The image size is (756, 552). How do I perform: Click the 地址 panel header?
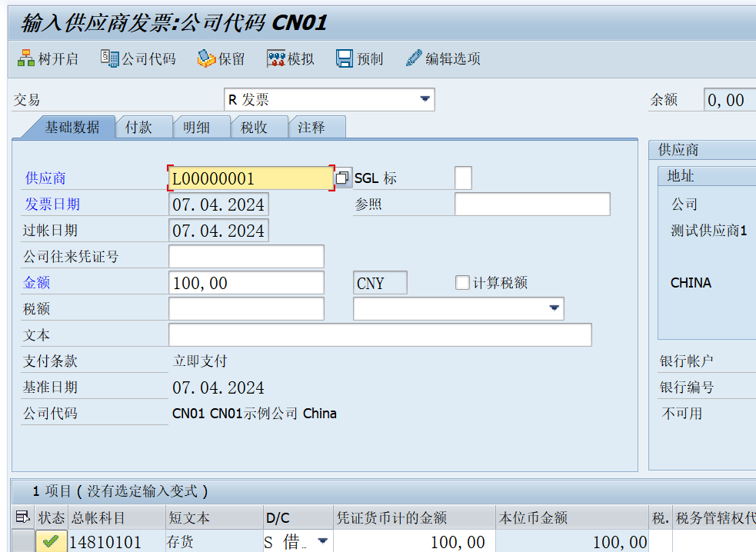point(708,176)
